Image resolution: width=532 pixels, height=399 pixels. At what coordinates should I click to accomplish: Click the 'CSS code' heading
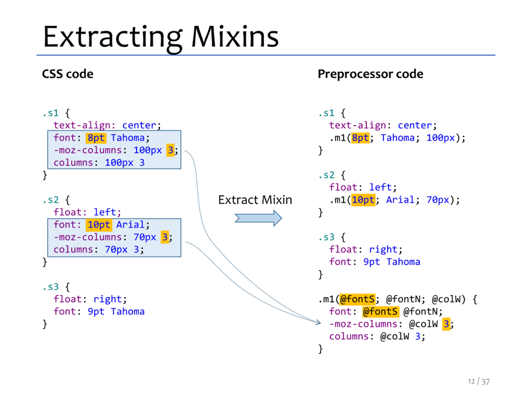click(68, 74)
